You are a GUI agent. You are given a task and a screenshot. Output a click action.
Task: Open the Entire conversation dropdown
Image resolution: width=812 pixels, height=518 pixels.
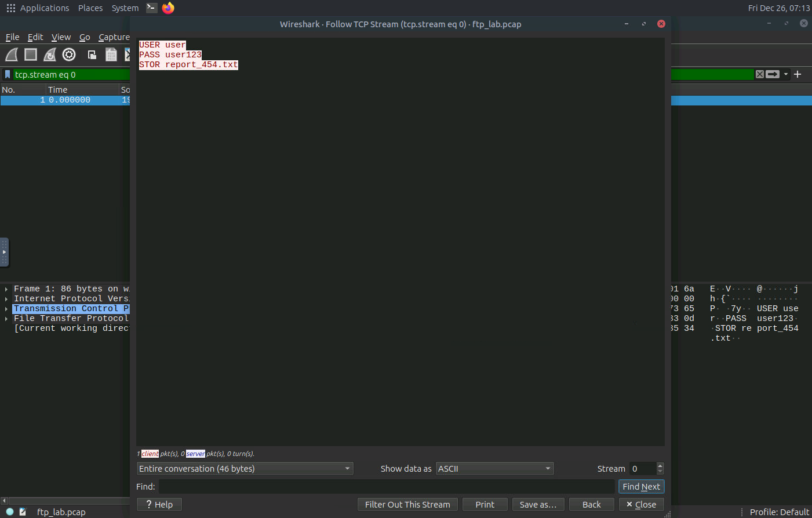click(245, 468)
